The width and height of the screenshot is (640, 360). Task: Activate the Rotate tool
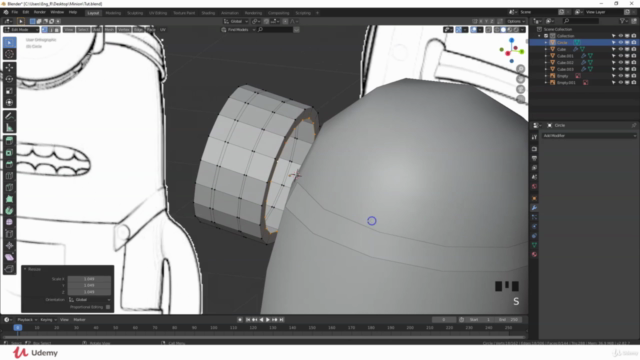coord(9,79)
